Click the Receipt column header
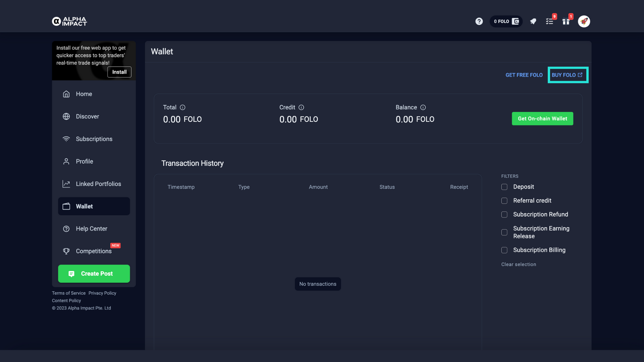Image resolution: width=644 pixels, height=362 pixels. (459, 187)
